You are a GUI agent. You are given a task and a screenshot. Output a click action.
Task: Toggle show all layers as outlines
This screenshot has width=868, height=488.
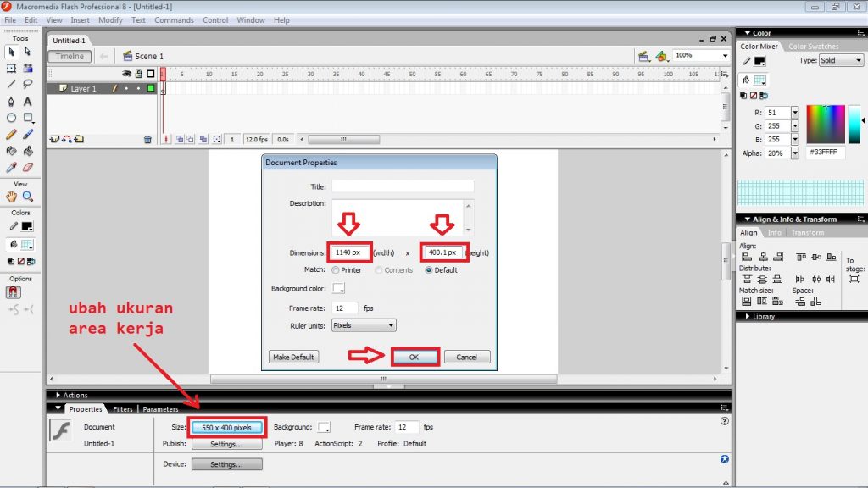(x=151, y=74)
